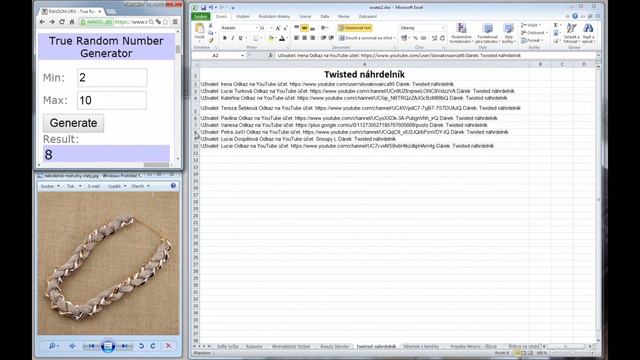Click the Generate button in browser
640x360 pixels.
pos(73,123)
